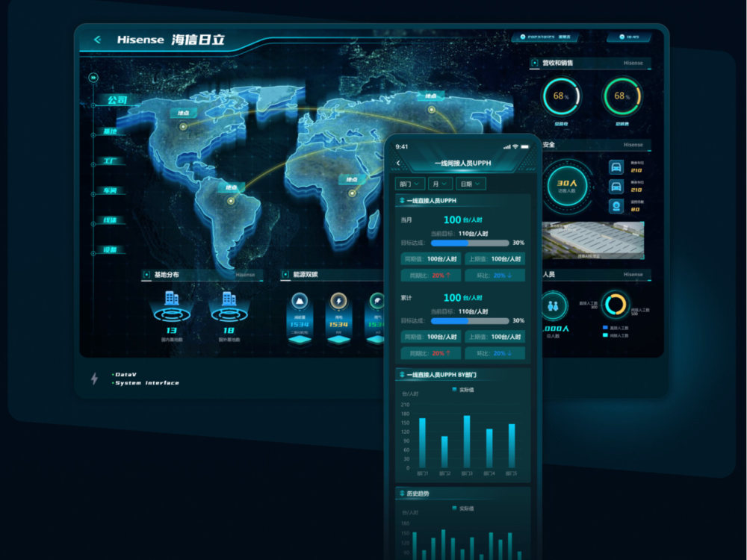
Task: Click the 环比 20% card under 当月
Action: click(495, 276)
